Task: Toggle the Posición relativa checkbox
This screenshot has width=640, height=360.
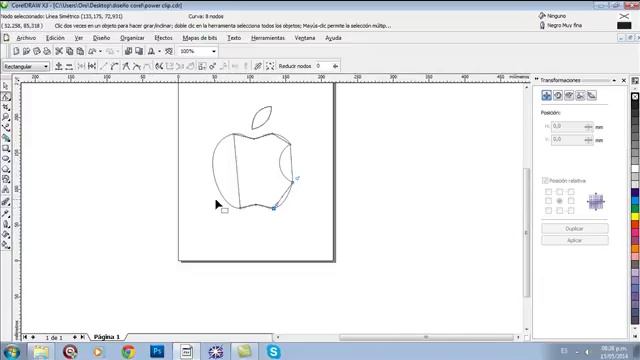Action: click(x=545, y=180)
